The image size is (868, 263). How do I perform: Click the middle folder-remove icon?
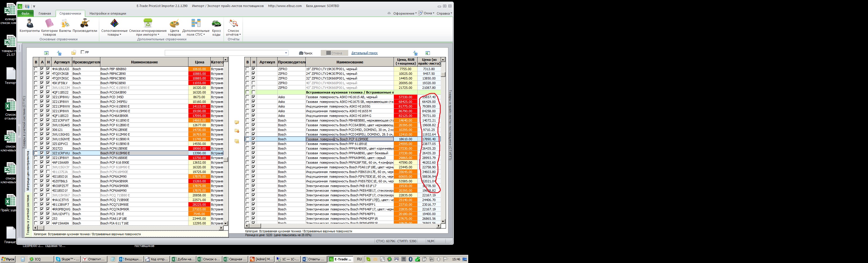(x=237, y=131)
